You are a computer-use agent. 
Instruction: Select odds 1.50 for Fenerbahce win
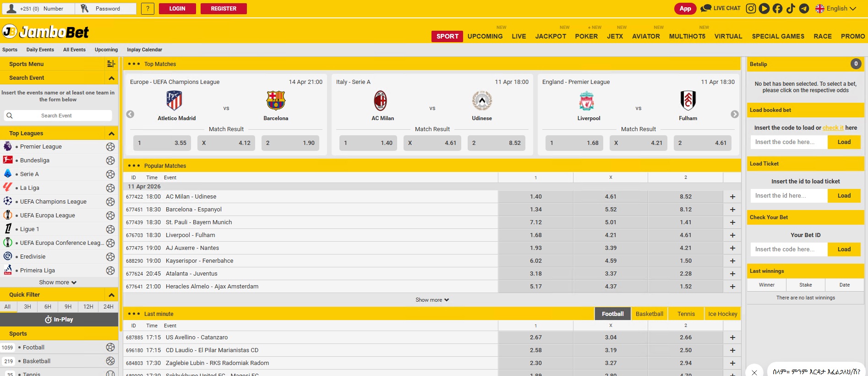(x=685, y=261)
